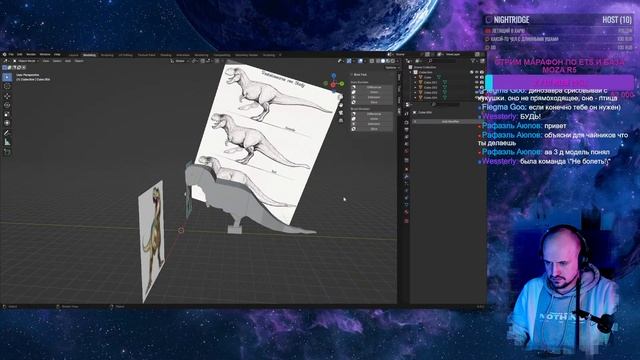Click the Outliner search field
Viewport: 640px width, 360px height.
pos(443,61)
